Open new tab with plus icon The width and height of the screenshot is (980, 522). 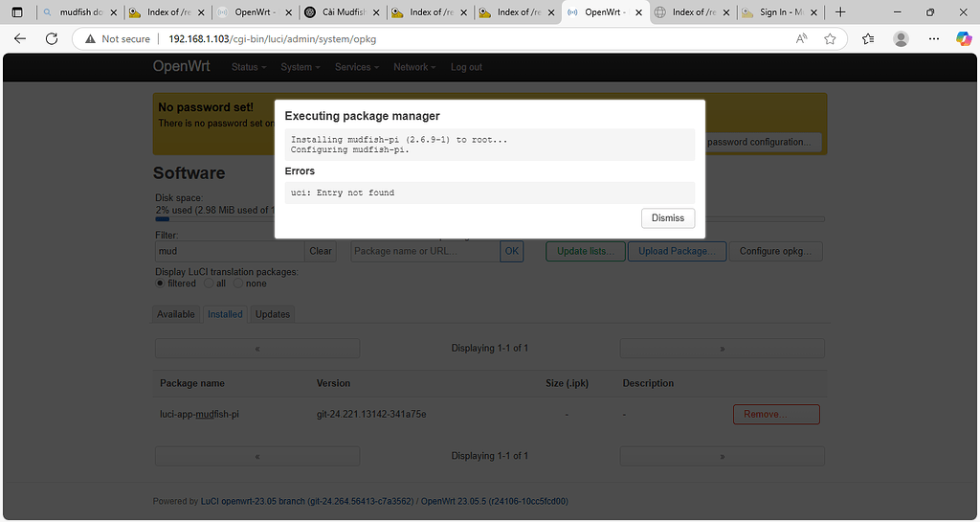point(840,12)
